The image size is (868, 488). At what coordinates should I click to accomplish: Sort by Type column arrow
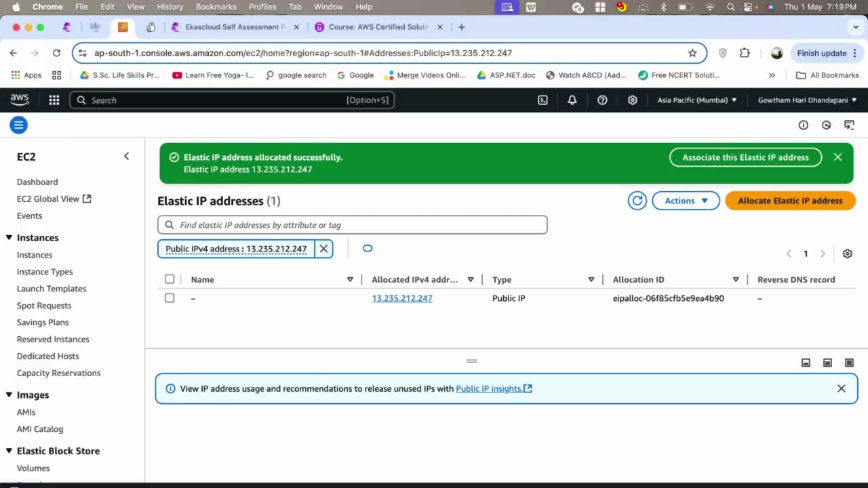click(591, 279)
